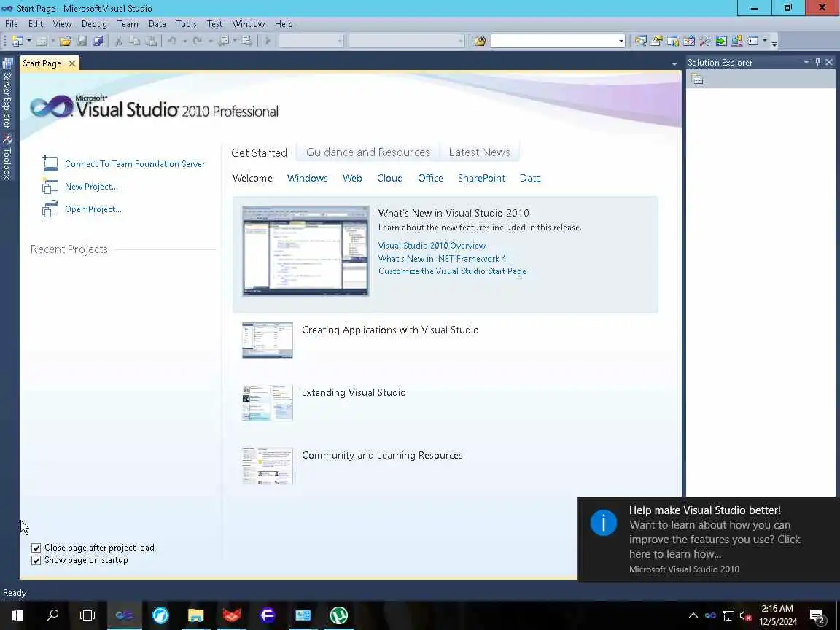Click the Extending Visual Studio thumbnail
The image size is (840, 630).
268,402
